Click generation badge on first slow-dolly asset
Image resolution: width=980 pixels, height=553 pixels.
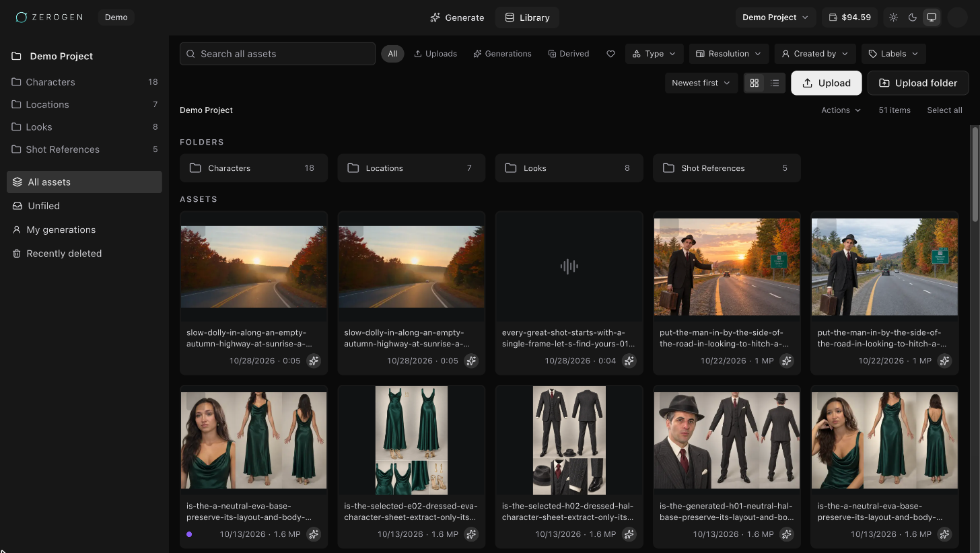(314, 361)
